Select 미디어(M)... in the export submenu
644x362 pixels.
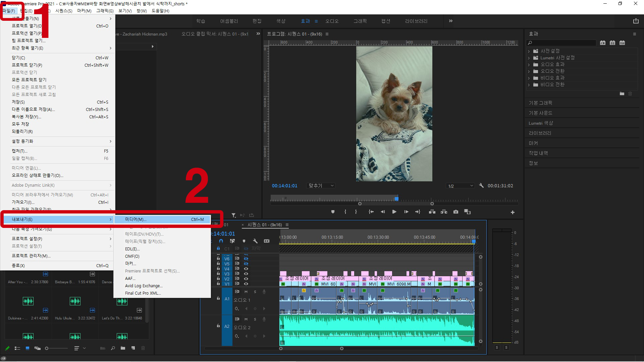(136, 219)
